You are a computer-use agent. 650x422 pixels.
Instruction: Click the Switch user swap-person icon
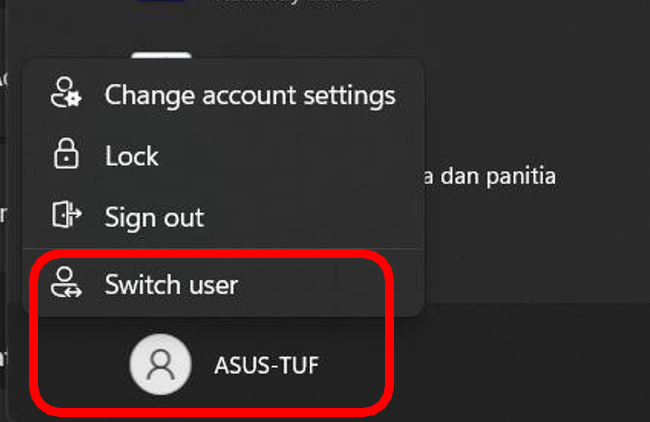pos(66,284)
